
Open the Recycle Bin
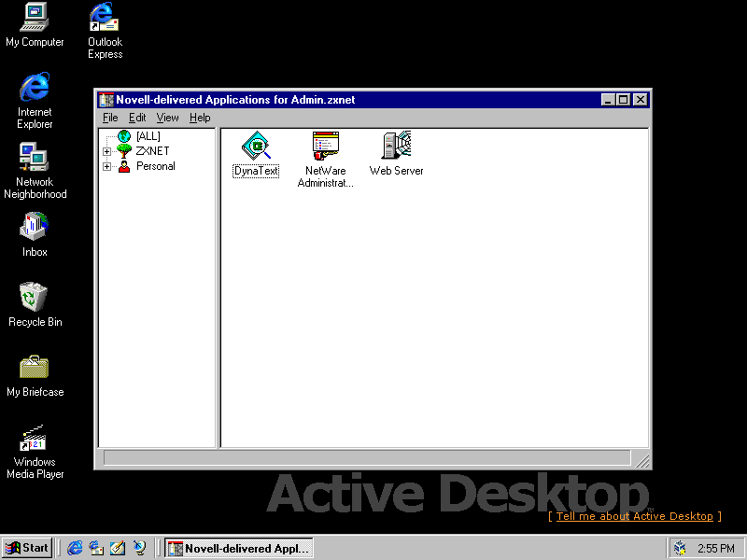pos(35,297)
